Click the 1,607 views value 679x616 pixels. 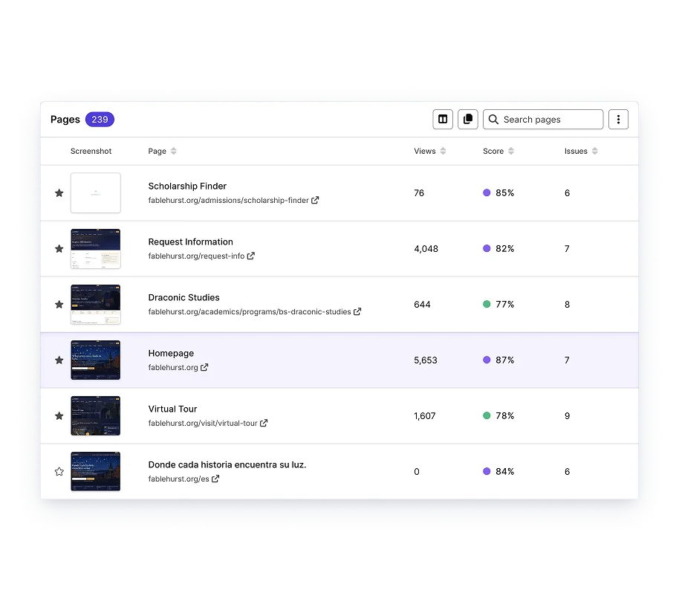click(425, 416)
